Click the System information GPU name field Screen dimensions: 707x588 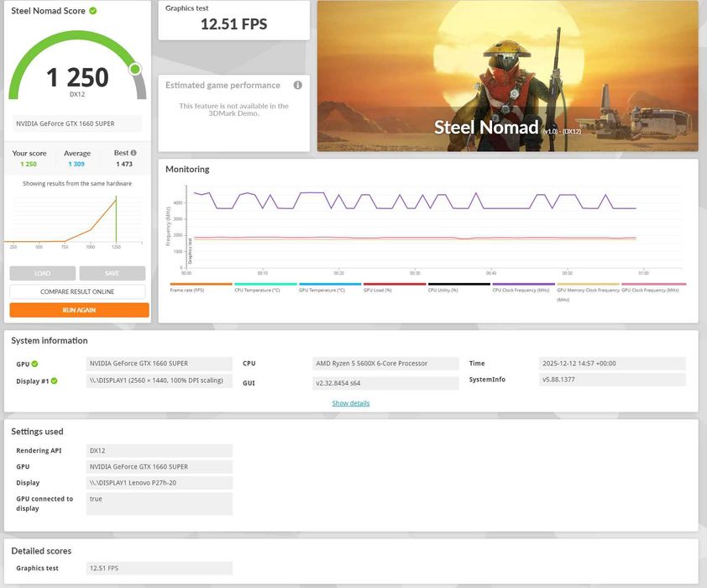point(160,364)
